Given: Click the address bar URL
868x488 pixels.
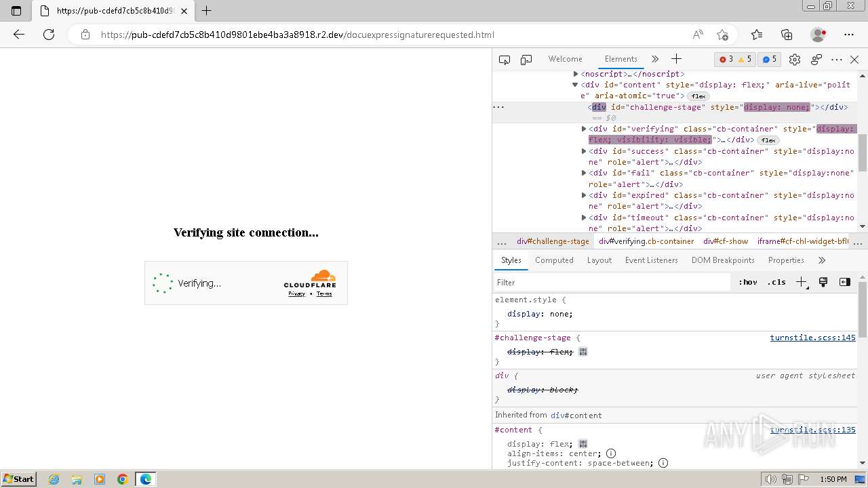Looking at the screenshot, I should click(x=297, y=35).
